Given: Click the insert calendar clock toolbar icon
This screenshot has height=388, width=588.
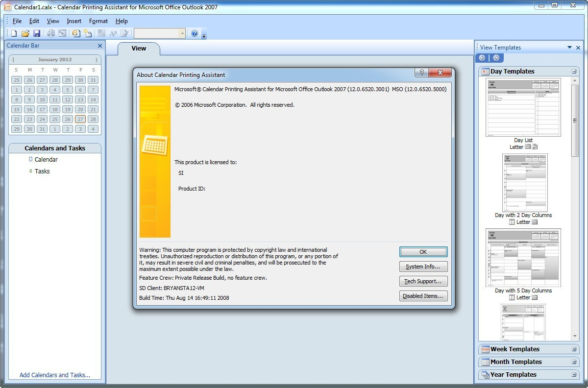Looking at the screenshot, I should coord(76,33).
